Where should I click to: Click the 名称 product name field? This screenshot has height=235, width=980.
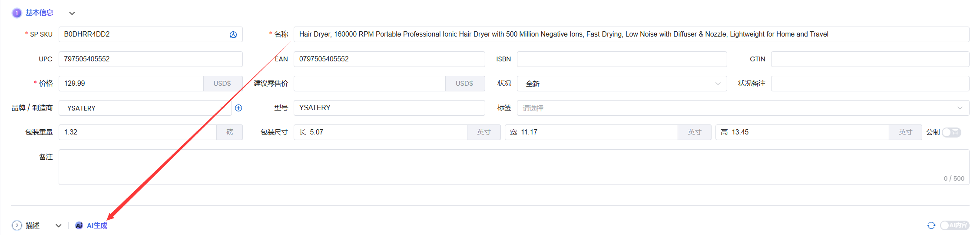631,34
